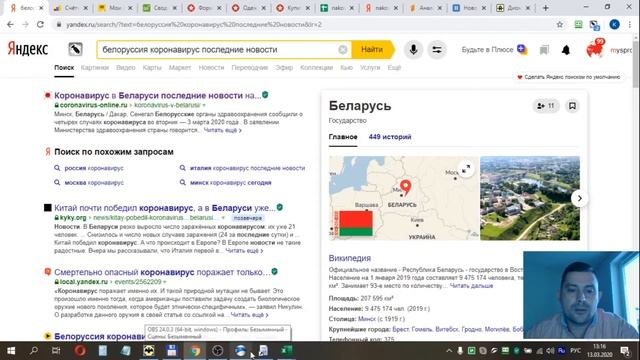
Task: Switch to the Маркет search tab
Action: click(180, 68)
